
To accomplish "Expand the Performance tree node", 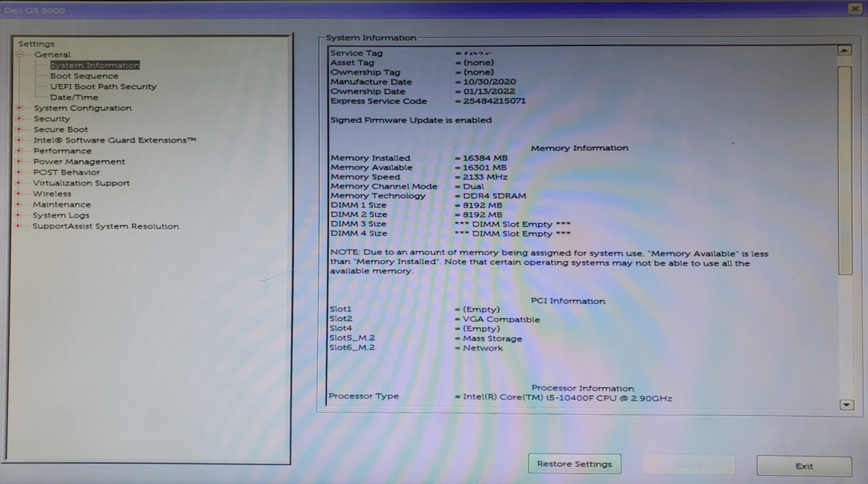I will pyautogui.click(x=19, y=151).
